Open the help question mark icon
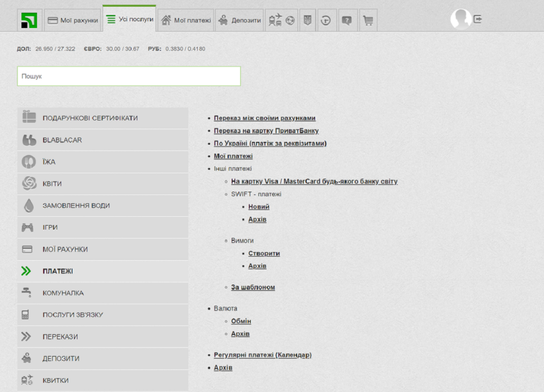 click(346, 20)
